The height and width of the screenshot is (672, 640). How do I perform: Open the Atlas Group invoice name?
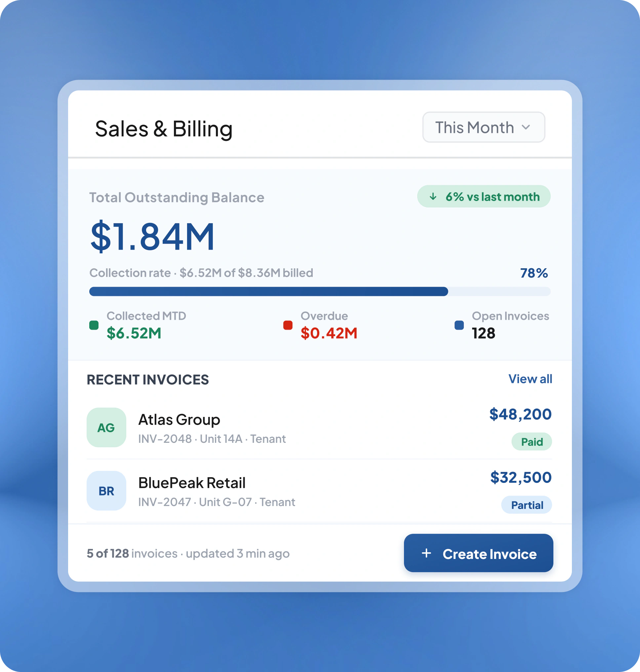(x=179, y=420)
